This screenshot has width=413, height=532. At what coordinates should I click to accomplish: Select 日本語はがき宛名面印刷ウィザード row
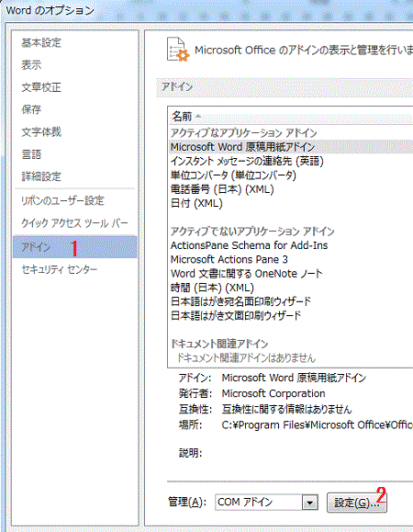(x=240, y=301)
